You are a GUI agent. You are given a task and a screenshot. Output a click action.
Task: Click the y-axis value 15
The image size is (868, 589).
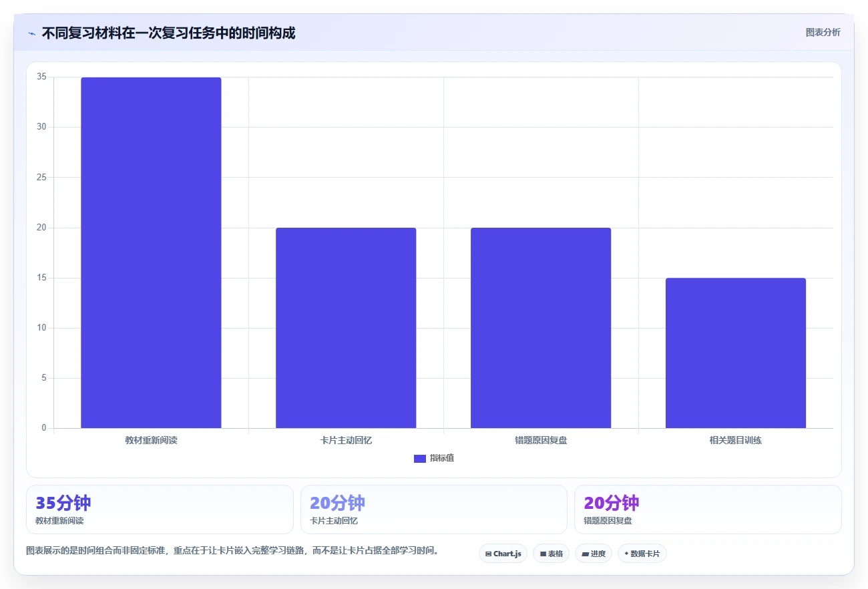[41, 278]
